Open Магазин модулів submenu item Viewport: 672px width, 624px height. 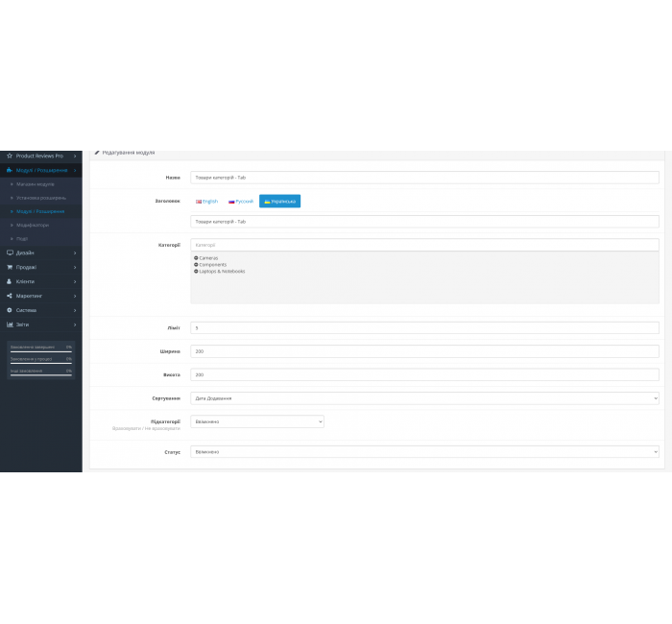[36, 184]
